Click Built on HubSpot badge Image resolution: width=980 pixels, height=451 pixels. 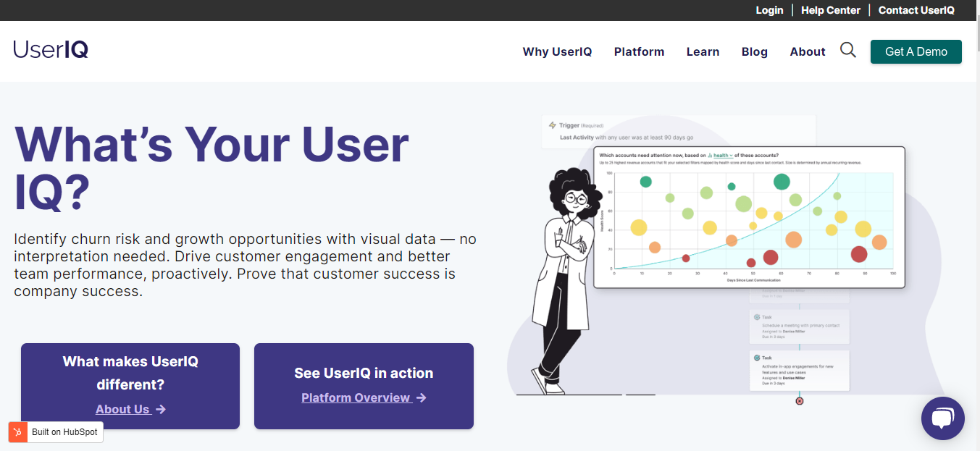coord(56,432)
